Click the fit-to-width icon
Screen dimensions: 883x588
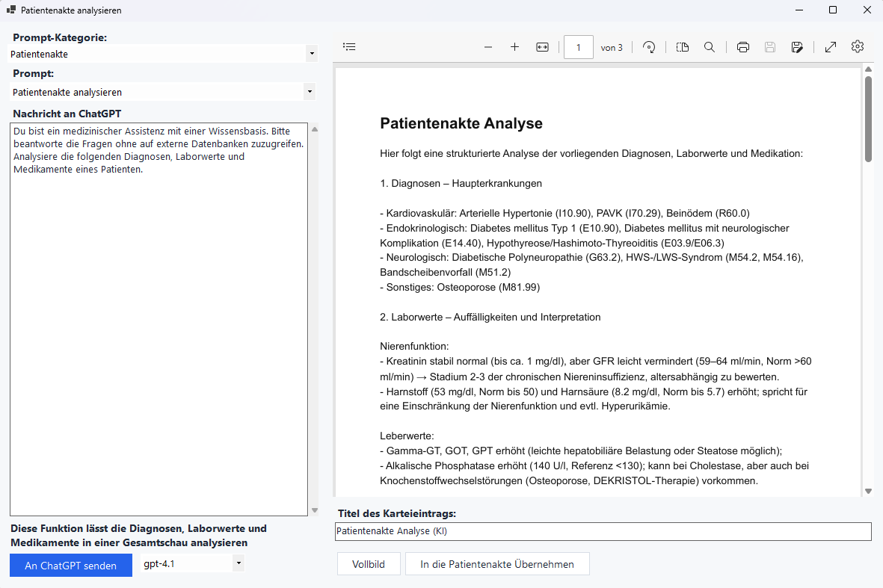coord(542,47)
